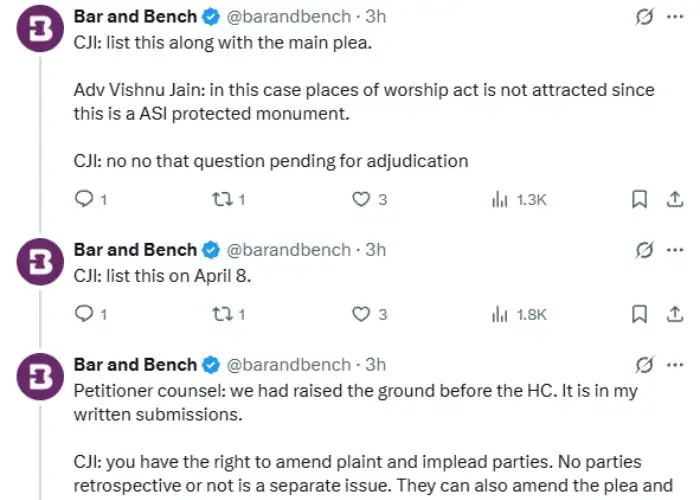This screenshot has height=500, width=700.
Task: Share the April 8 tweet
Action: pos(675,314)
